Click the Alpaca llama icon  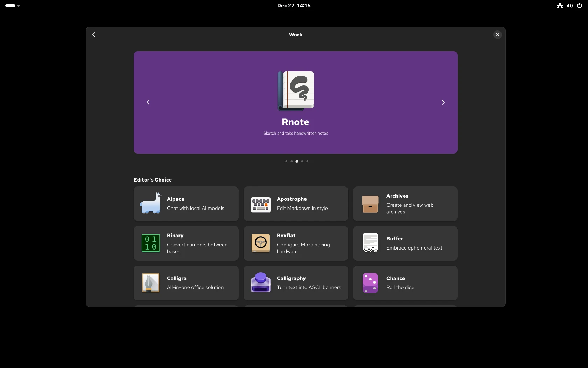point(150,204)
